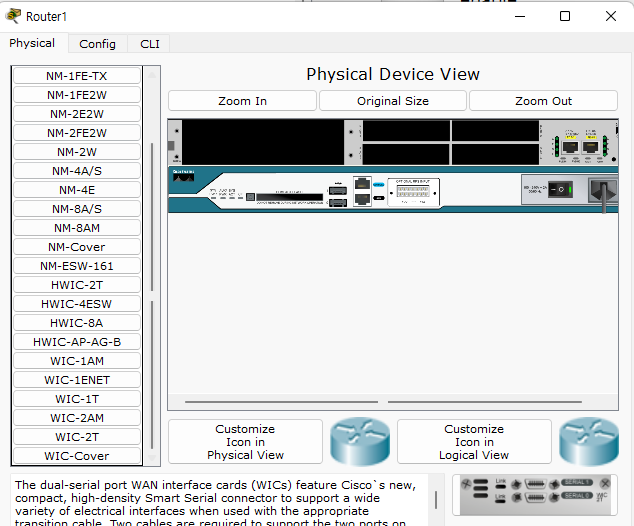Viewport: 634px width, 526px height.
Task: Choose the NM-4E module
Action: pyautogui.click(x=77, y=190)
